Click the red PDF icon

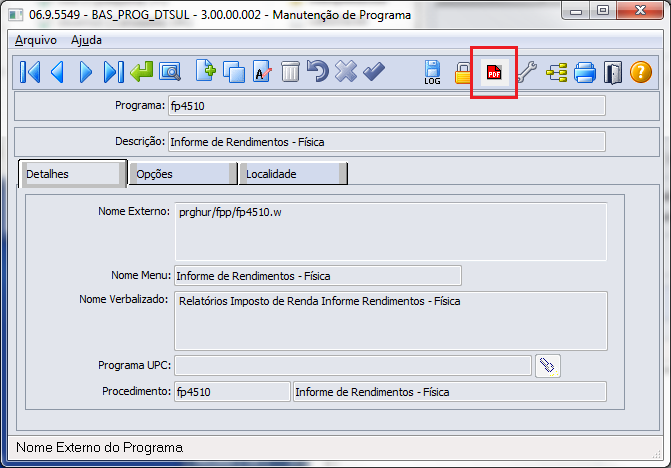[494, 73]
